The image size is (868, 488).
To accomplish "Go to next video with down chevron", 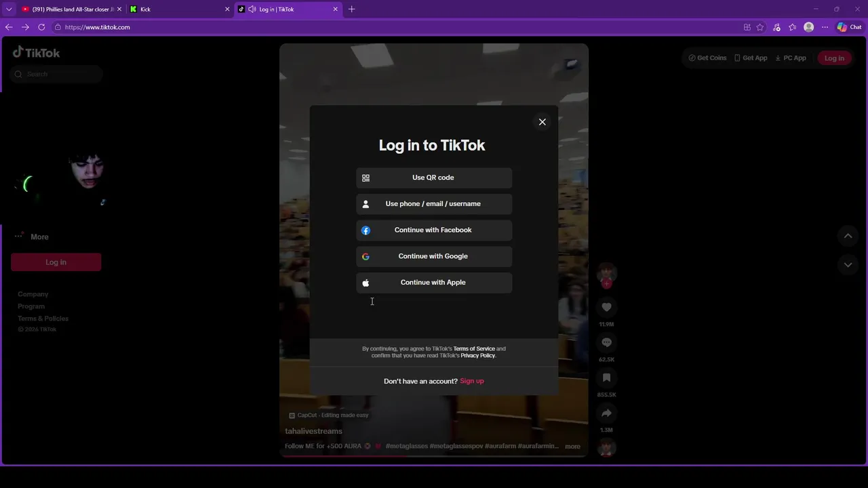I will coord(848,264).
